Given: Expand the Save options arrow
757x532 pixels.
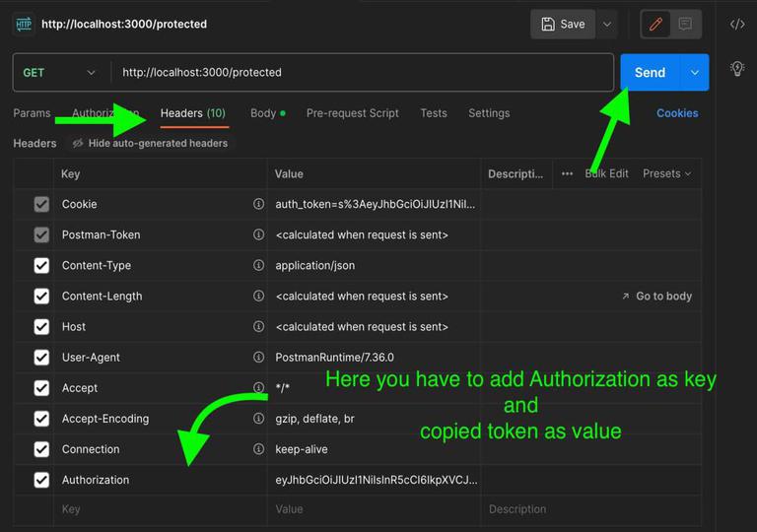Looking at the screenshot, I should coord(607,25).
